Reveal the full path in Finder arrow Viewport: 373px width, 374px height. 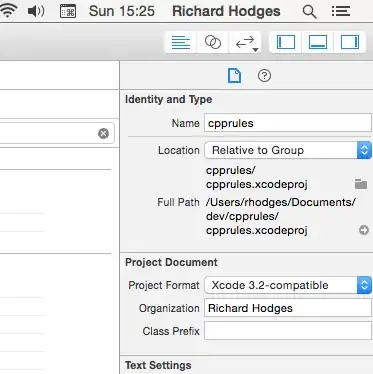coord(364,230)
